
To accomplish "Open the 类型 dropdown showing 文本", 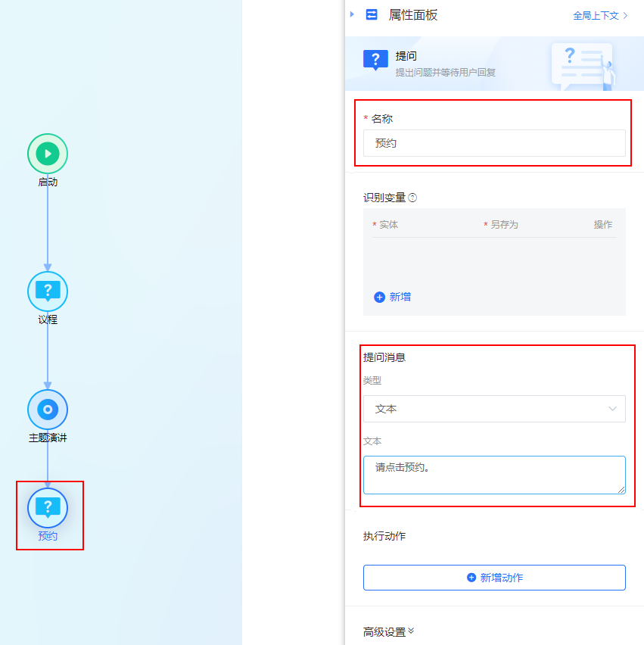I will [494, 409].
